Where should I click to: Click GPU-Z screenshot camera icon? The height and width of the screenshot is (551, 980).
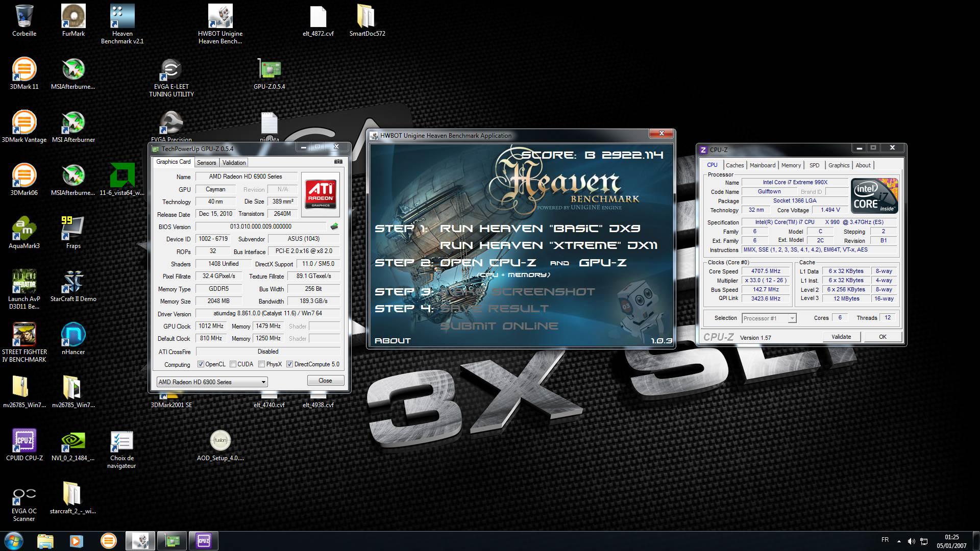338,162
